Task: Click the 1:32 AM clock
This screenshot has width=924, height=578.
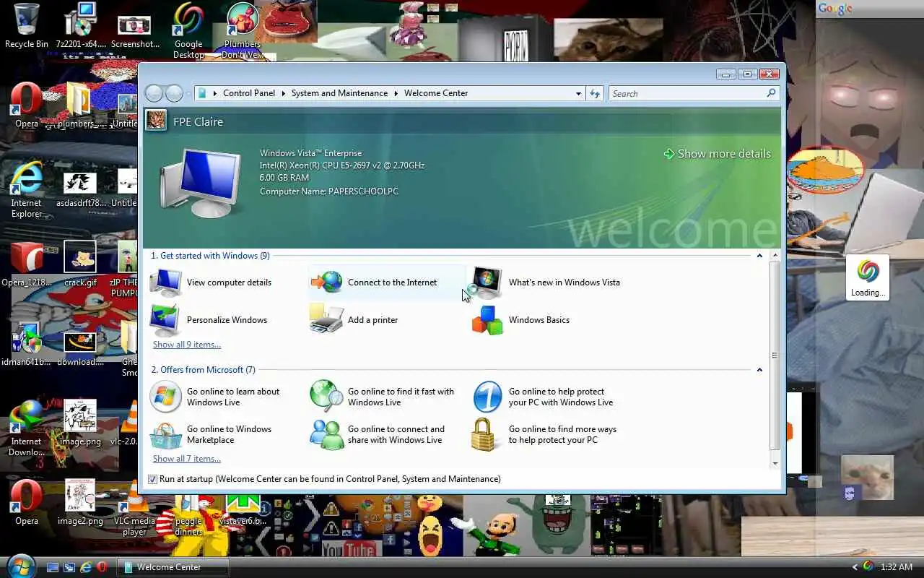Action: coord(897,567)
